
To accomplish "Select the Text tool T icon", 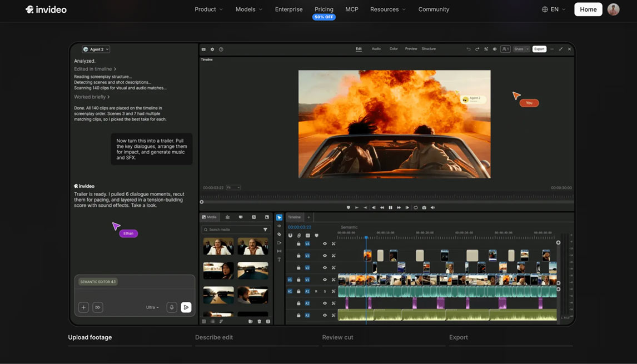I will (279, 260).
